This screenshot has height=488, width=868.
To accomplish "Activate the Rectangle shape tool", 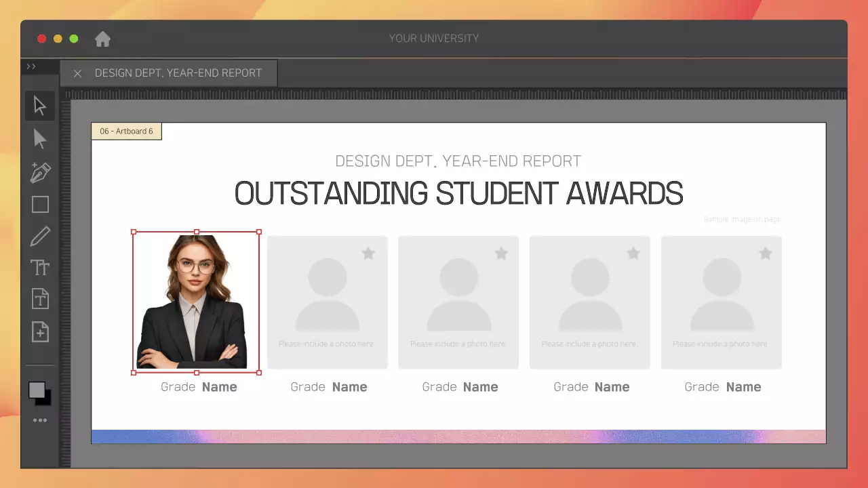I will coord(40,205).
